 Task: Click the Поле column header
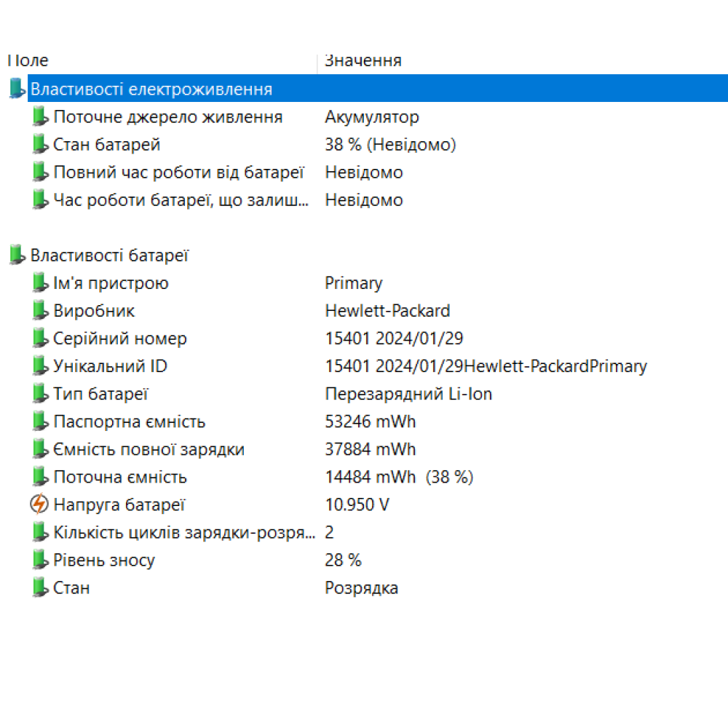[x=29, y=60]
